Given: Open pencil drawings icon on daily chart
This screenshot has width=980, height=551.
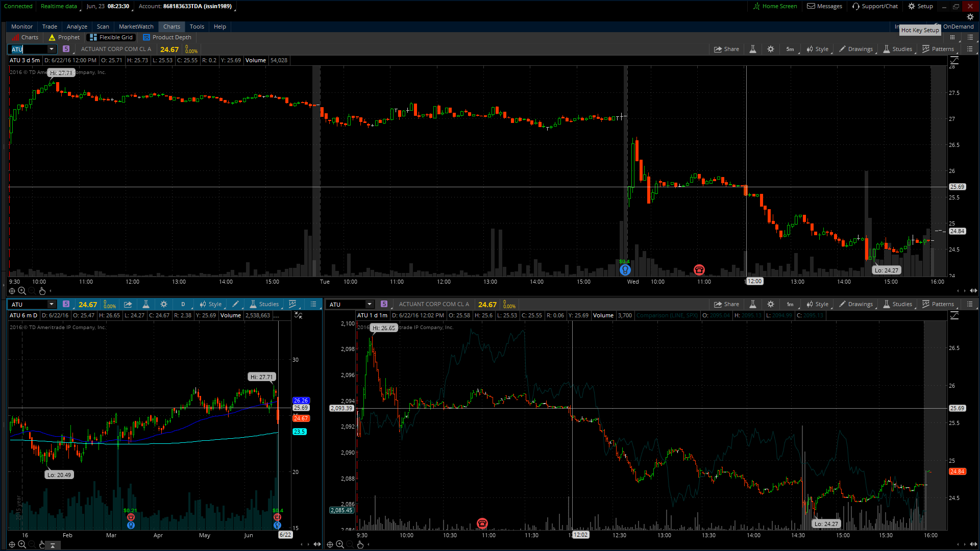Looking at the screenshot, I should pos(235,304).
